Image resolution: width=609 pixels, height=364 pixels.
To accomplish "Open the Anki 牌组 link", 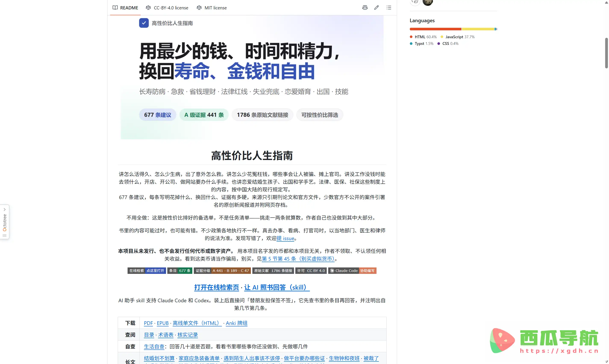I will point(237,323).
